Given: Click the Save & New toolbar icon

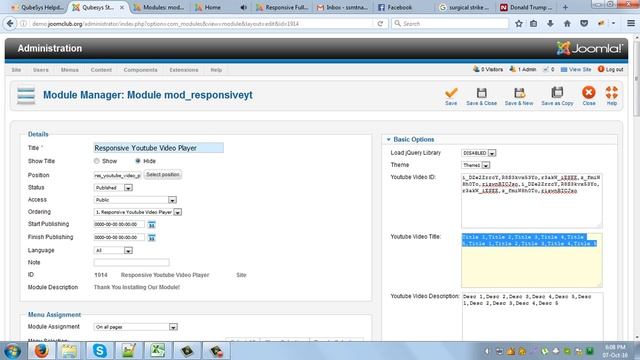Looking at the screenshot, I should pos(519,93).
